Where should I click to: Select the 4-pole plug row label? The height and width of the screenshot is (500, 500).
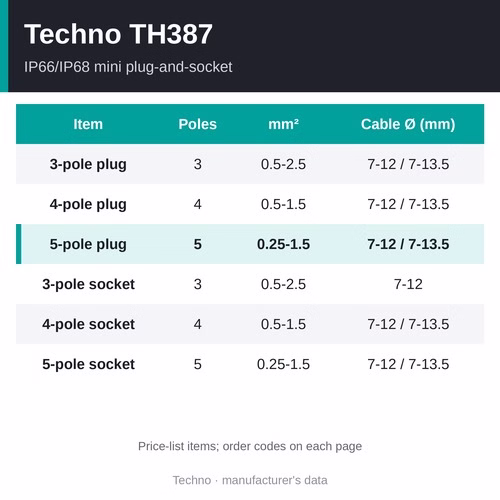click(x=88, y=204)
